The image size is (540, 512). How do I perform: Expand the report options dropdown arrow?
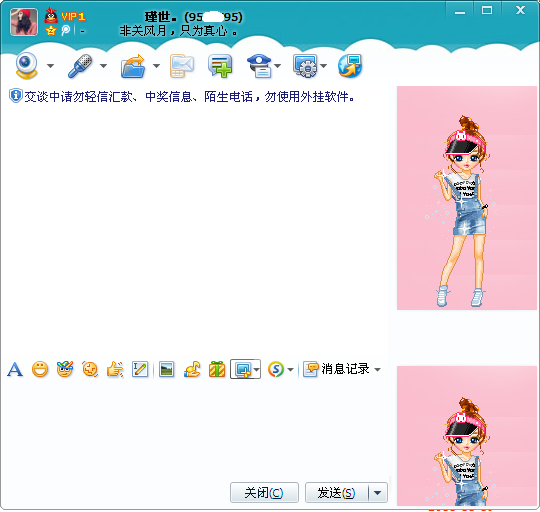[x=278, y=66]
